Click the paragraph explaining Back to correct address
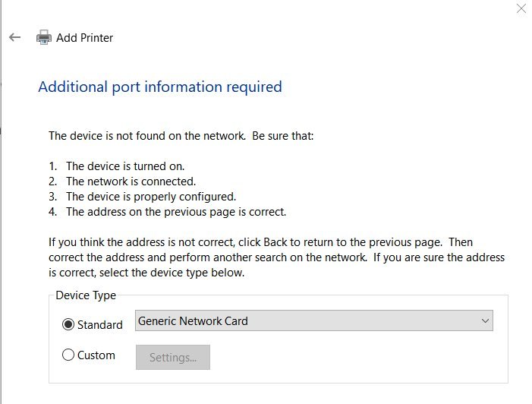 click(x=276, y=257)
